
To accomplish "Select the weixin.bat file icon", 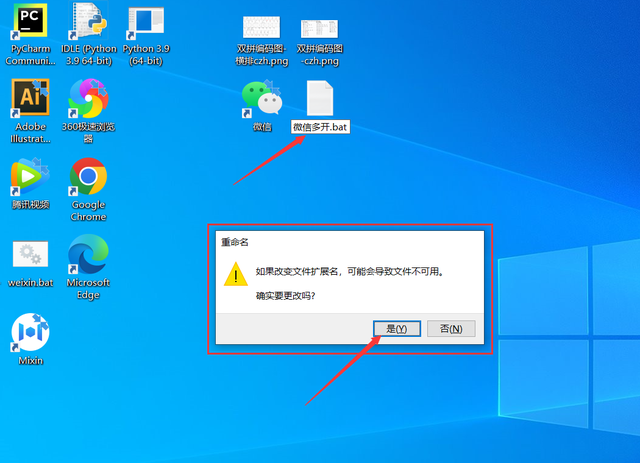I will pos(30,254).
